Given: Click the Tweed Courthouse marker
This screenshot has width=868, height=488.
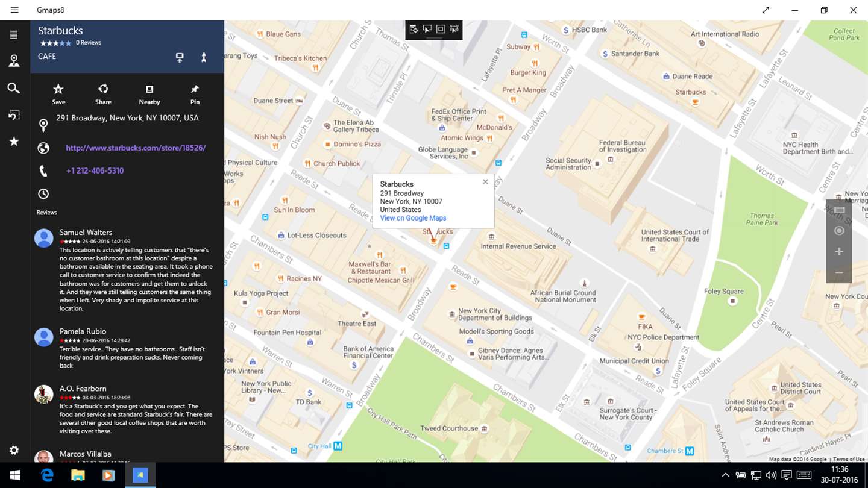Looking at the screenshot, I should point(485,429).
